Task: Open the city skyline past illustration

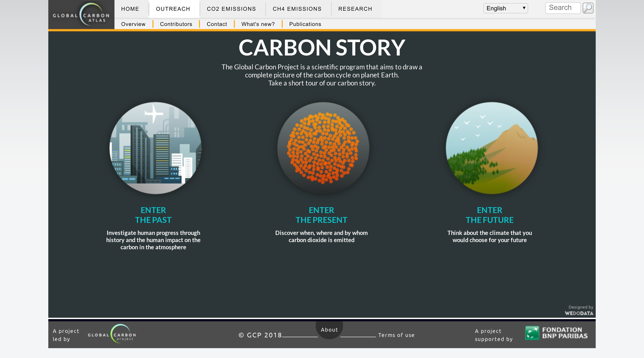Action: tap(155, 148)
